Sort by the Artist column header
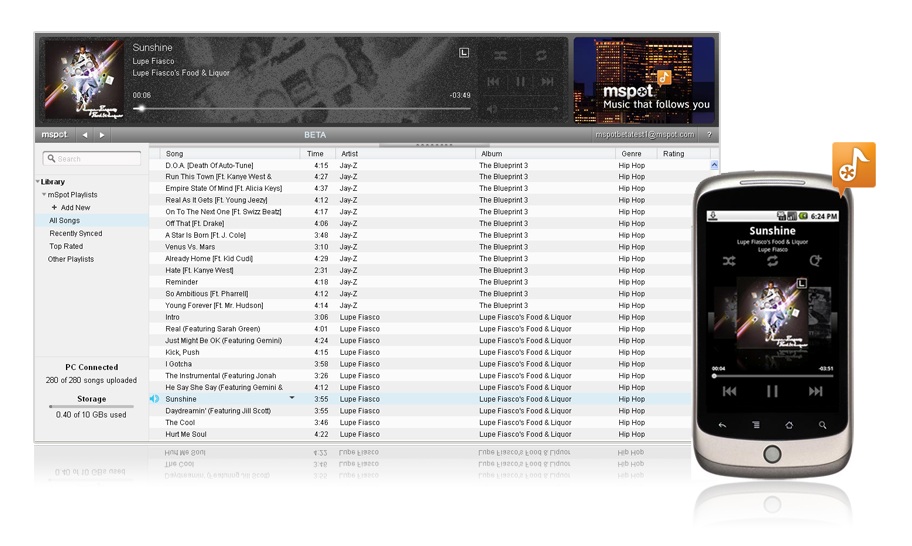Viewport: 912px width, 546px height. click(405, 154)
